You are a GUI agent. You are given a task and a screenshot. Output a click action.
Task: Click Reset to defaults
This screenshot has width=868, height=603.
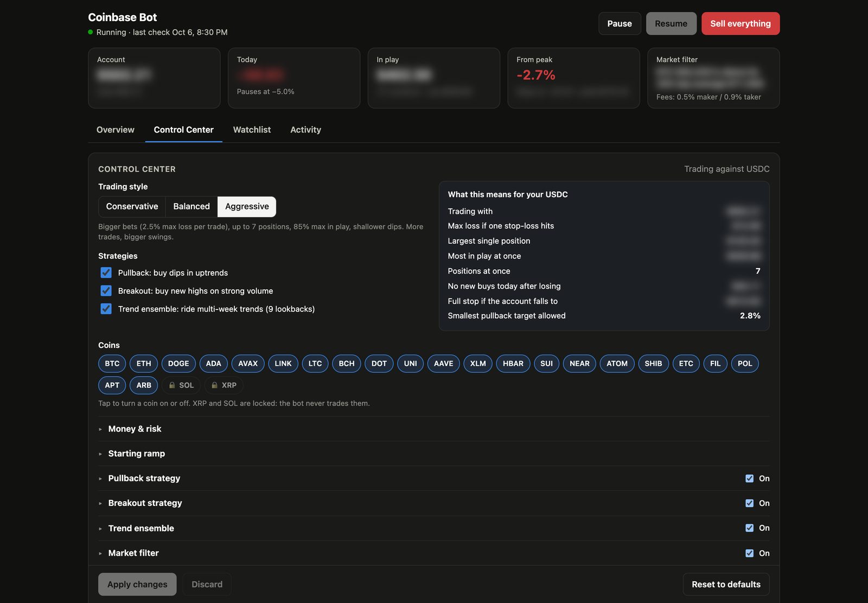pyautogui.click(x=726, y=585)
